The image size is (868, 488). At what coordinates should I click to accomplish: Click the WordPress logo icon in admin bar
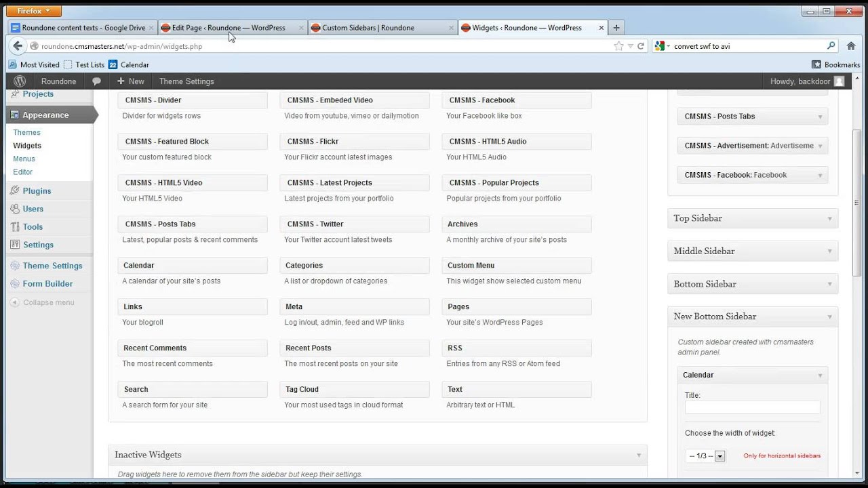click(x=20, y=81)
